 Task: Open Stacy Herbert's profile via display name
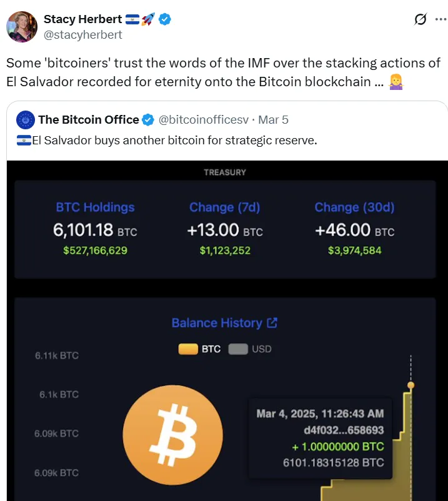(82, 19)
